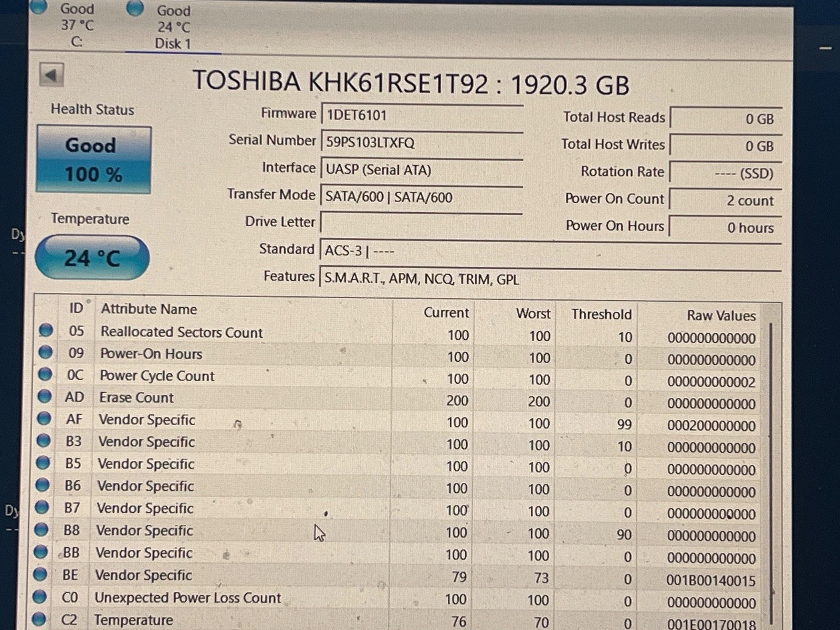Screen dimensions: 840x630
Task: Click status dot for C2 Temperature row
Action: [x=39, y=619]
